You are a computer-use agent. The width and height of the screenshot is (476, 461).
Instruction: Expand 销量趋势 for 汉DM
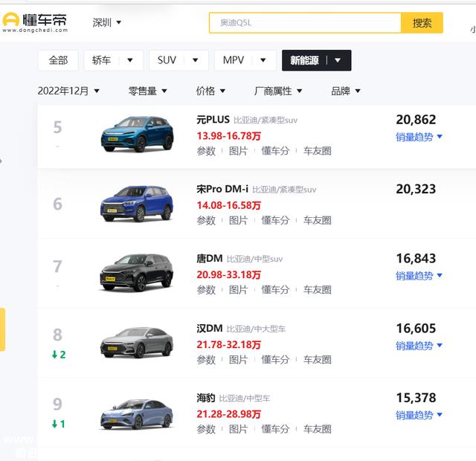coord(419,345)
